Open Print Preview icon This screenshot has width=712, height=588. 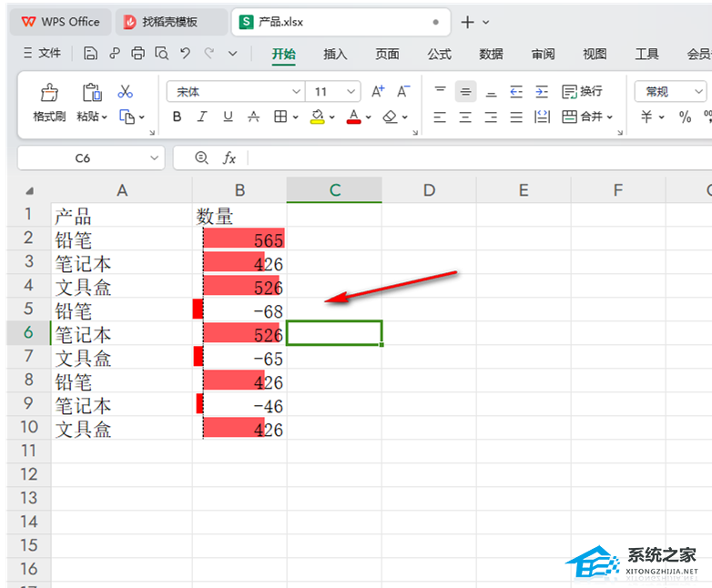click(162, 54)
